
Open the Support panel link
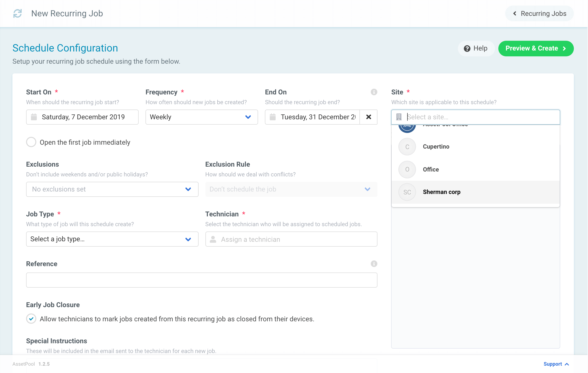tap(556, 364)
